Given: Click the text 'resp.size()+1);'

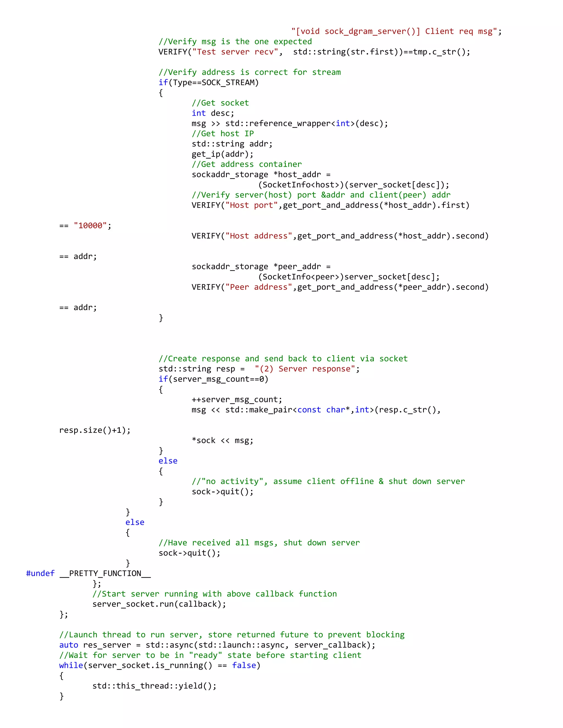Looking at the screenshot, I should pyautogui.click(x=95, y=430).
